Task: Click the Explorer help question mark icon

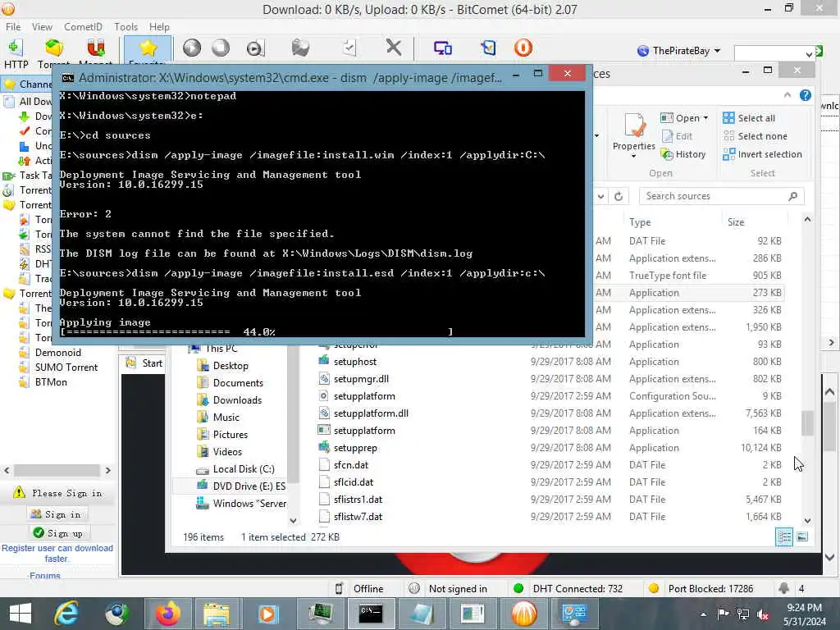Action: 806,95
